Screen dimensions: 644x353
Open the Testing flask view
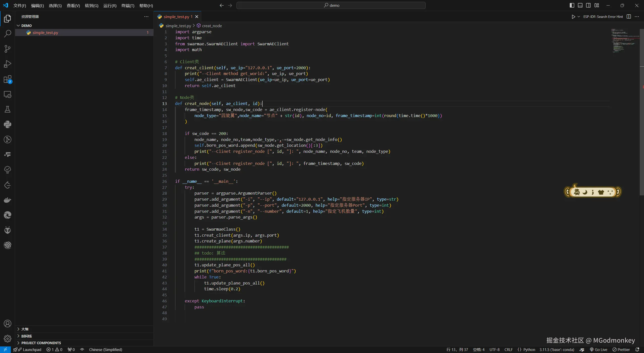8,109
